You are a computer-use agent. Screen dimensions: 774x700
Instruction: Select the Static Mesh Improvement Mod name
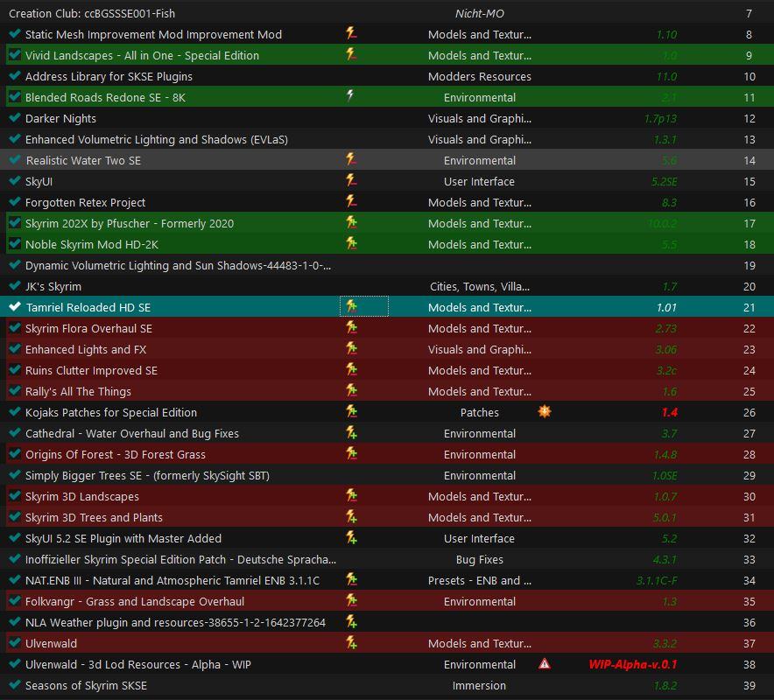tap(153, 34)
